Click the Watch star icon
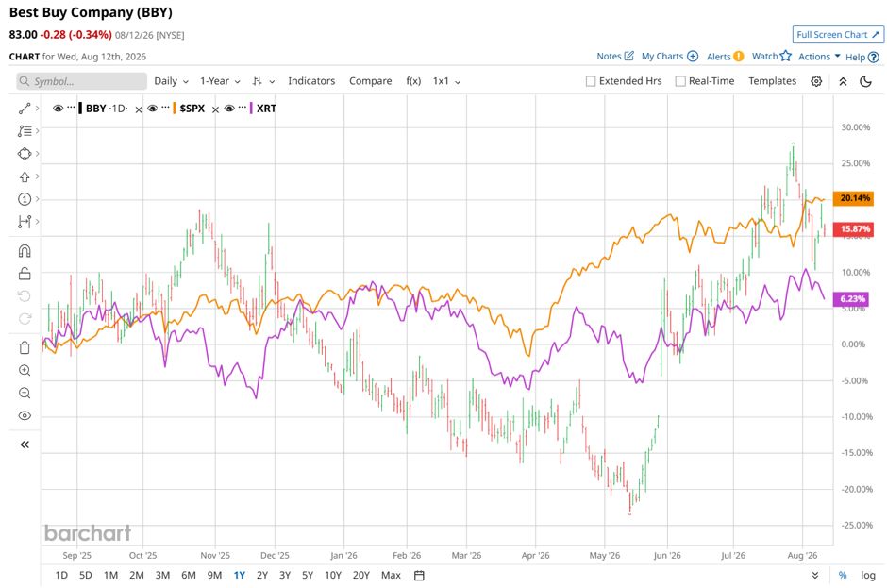The height and width of the screenshot is (588, 887). (x=786, y=56)
